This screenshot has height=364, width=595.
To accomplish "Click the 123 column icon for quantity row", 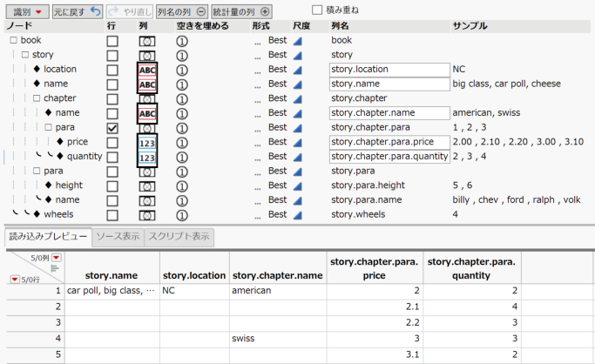I will (147, 157).
